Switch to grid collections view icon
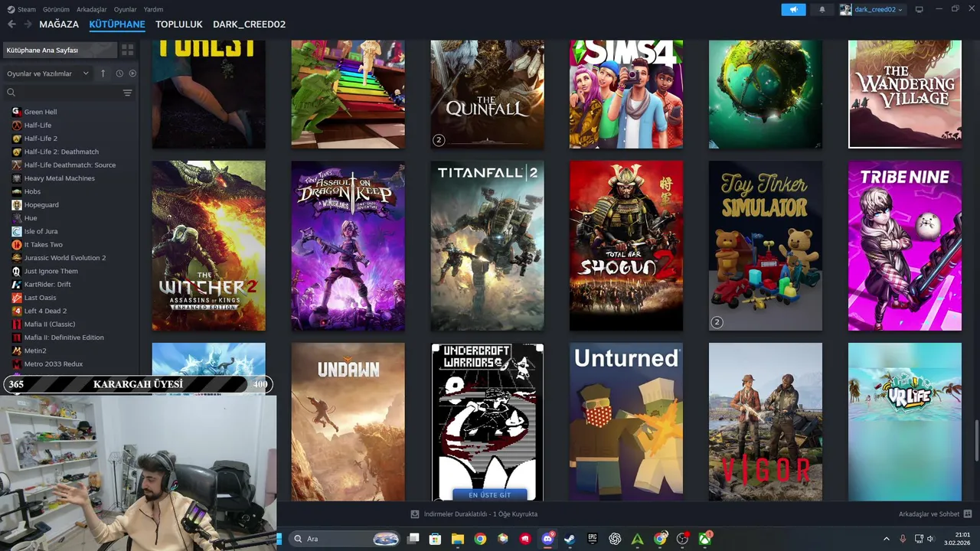980x551 pixels. (128, 50)
